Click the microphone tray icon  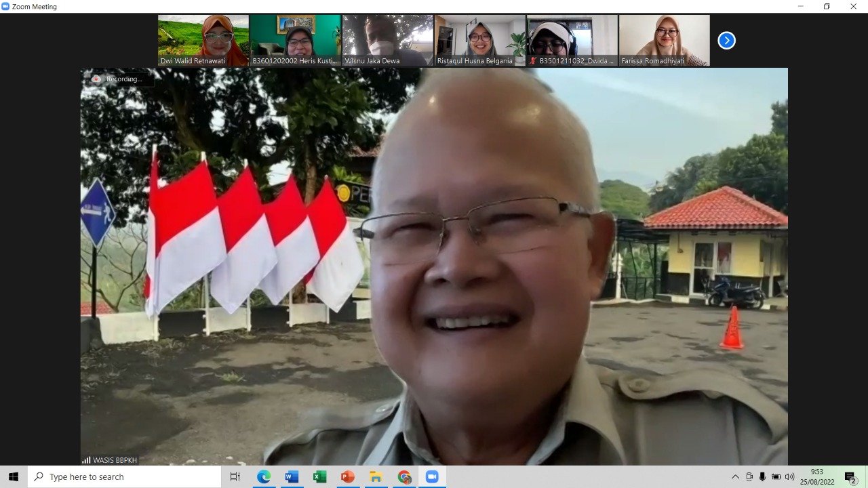(762, 476)
